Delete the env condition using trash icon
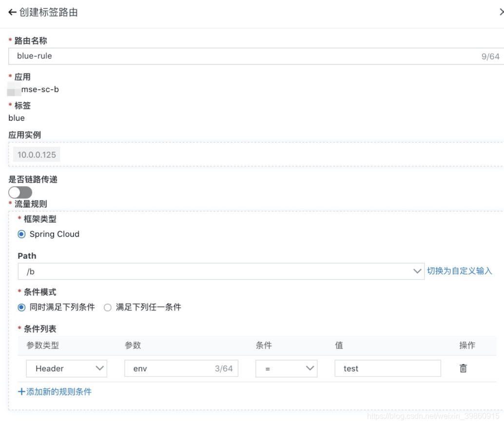Screen dimensions: 504x425 (463, 368)
